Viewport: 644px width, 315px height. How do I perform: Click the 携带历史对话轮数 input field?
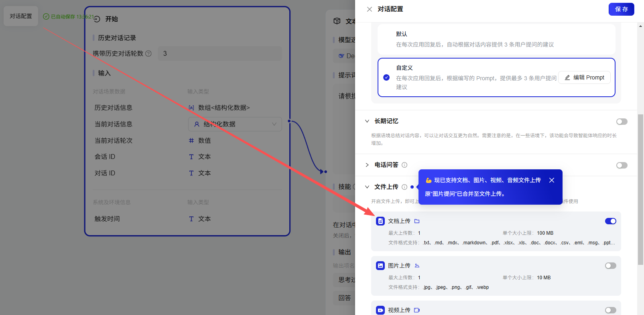point(220,53)
